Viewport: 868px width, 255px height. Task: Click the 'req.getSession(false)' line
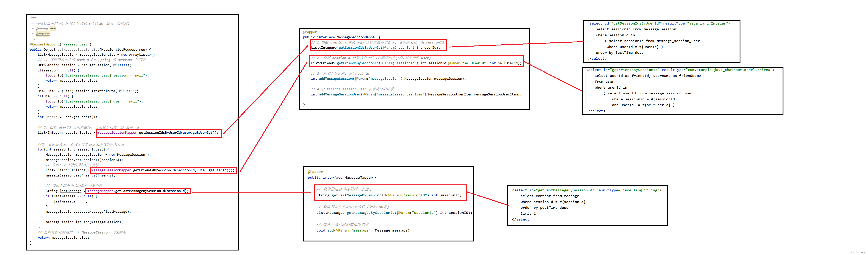(84, 65)
